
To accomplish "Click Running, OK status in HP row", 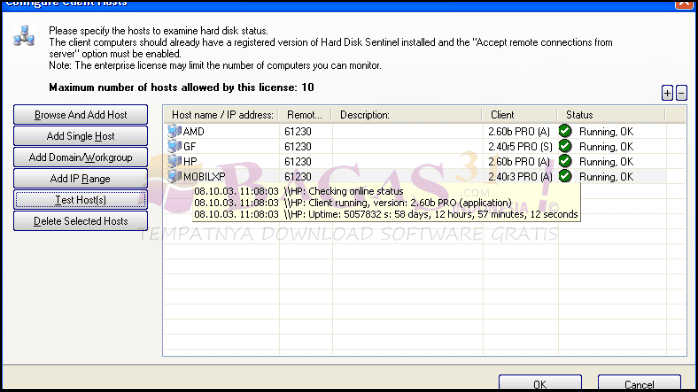I will (x=606, y=162).
